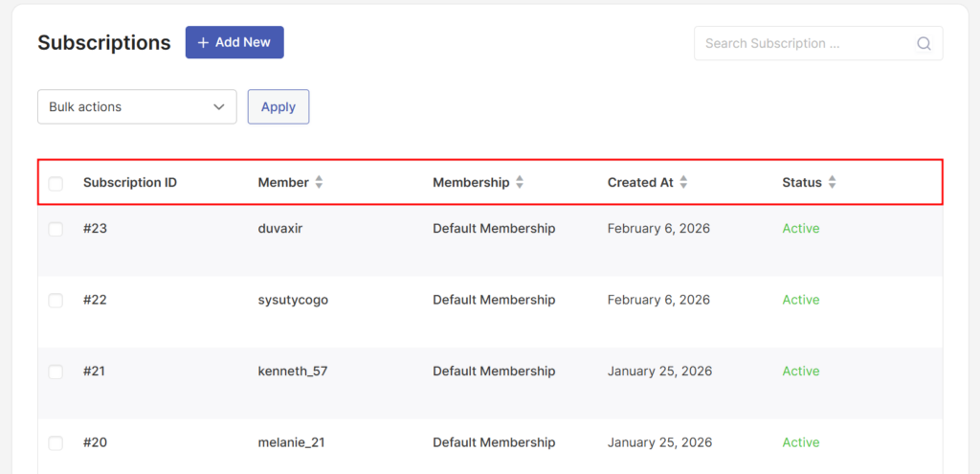Click Default Membership in melanie_21 row
The height and width of the screenshot is (474, 980).
(494, 442)
